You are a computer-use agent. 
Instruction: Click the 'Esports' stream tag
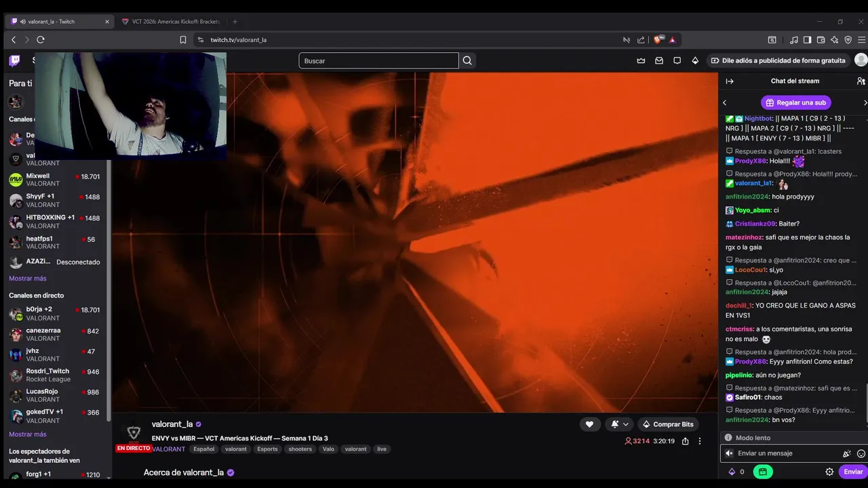[x=267, y=449]
